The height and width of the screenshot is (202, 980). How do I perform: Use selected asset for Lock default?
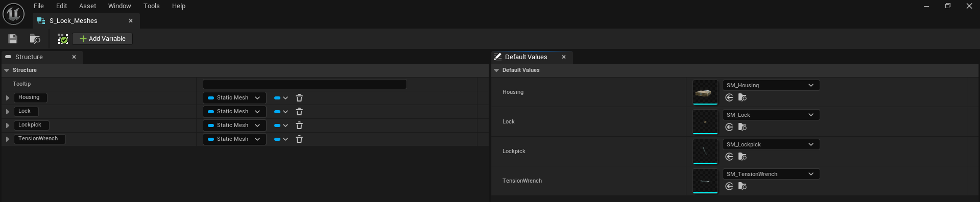pos(729,127)
